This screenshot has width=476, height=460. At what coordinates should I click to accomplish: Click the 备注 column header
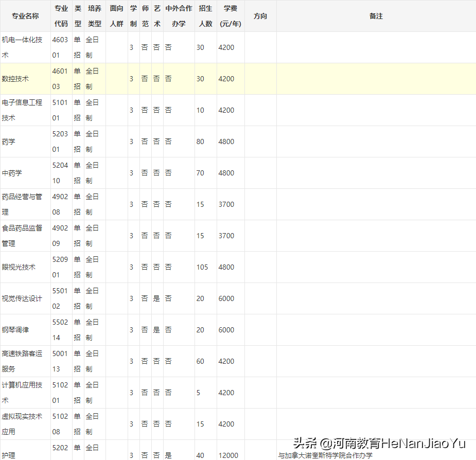pyautogui.click(x=376, y=16)
